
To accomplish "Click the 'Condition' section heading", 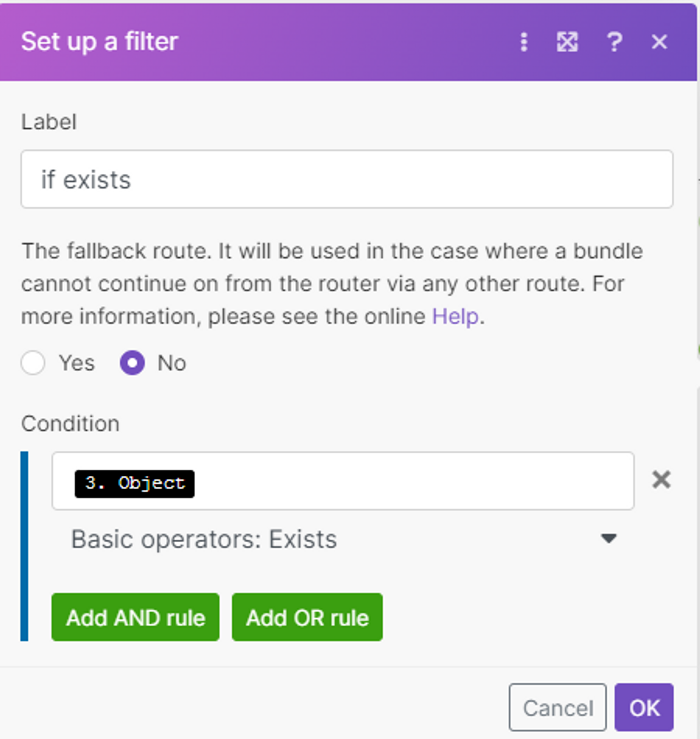I will coord(70,424).
